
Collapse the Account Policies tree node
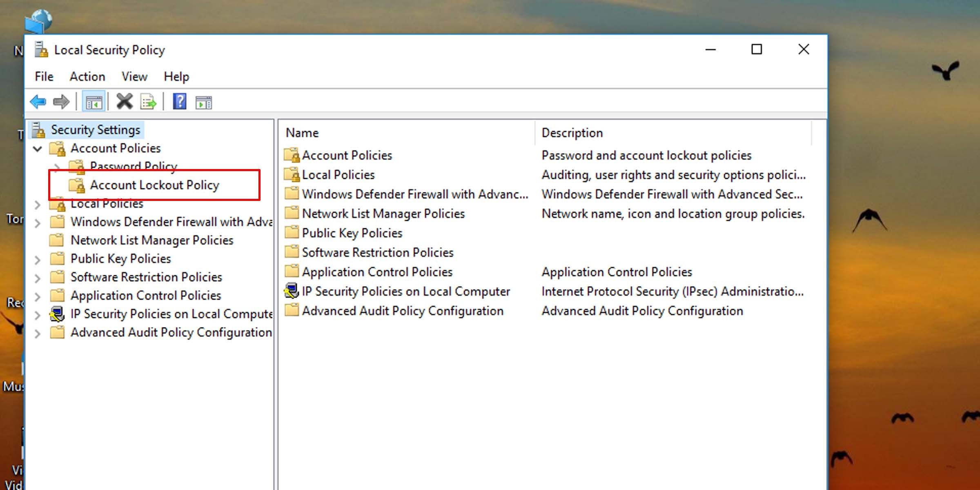tap(37, 149)
